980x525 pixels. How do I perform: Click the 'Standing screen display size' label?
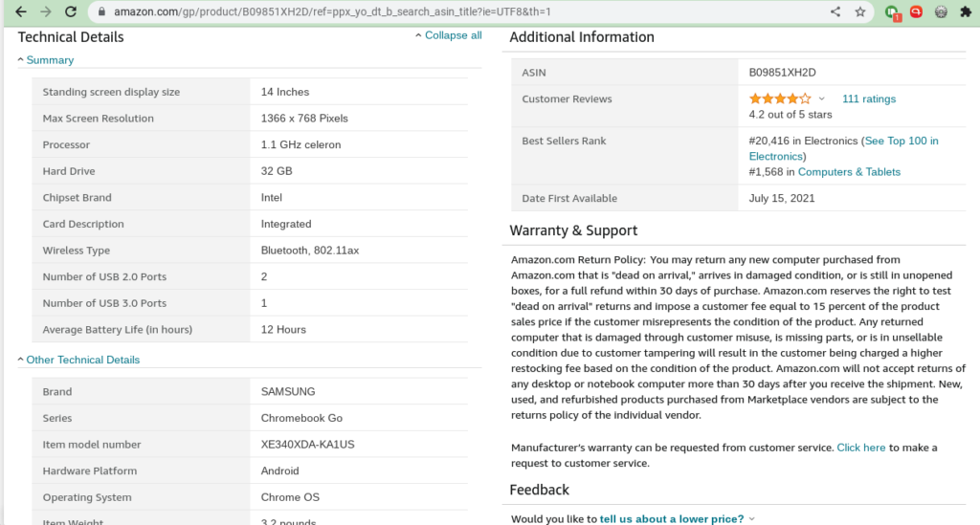coord(111,92)
